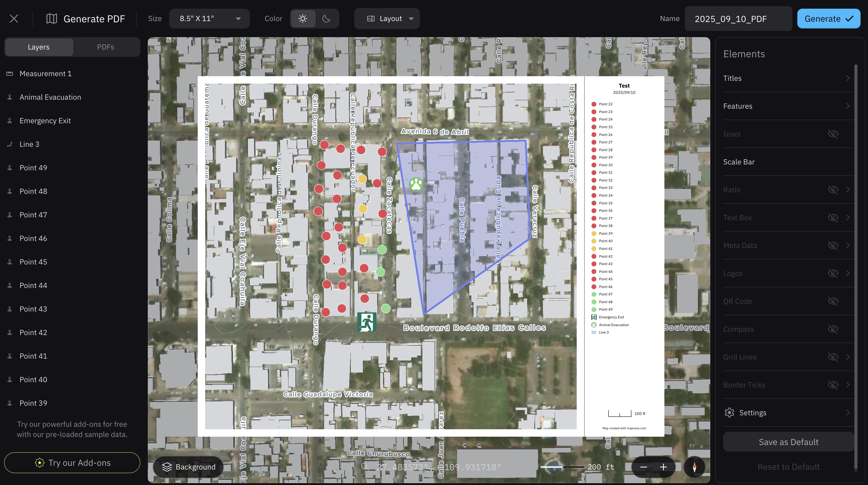Screen dimensions: 868x485
Task: Toggle visibility of the QR Code element
Action: tap(833, 301)
